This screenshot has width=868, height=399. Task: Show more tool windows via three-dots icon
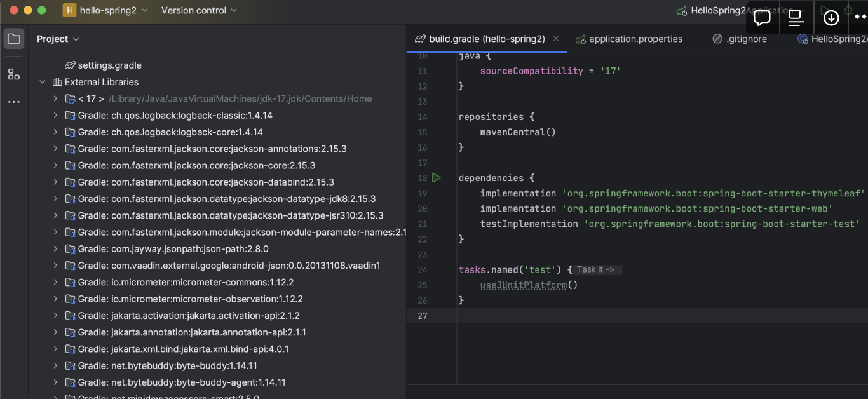point(14,102)
